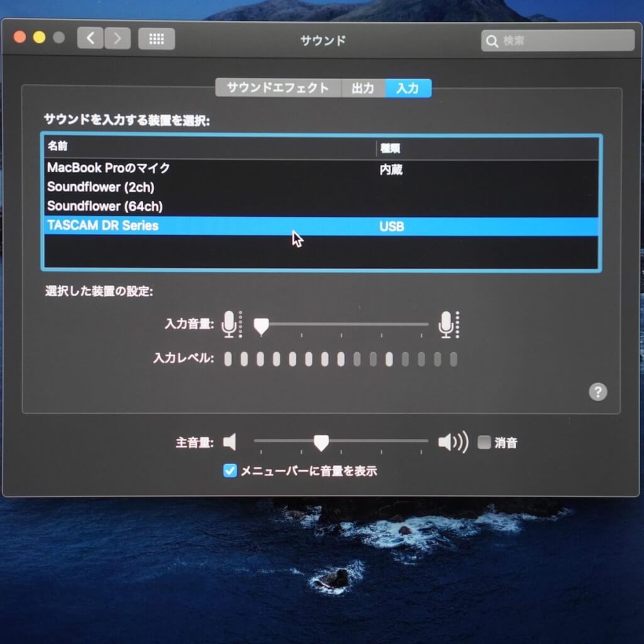Click the USB type cell
Image resolution: width=644 pixels, height=644 pixels.
tap(392, 226)
